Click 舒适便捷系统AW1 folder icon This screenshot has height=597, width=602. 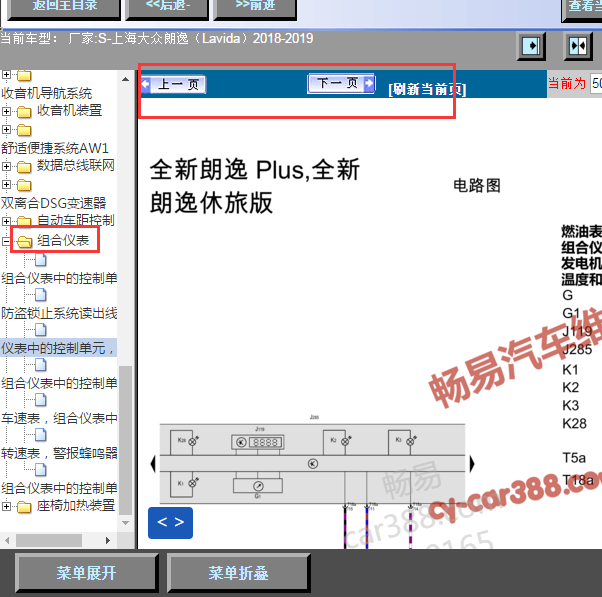(24, 131)
